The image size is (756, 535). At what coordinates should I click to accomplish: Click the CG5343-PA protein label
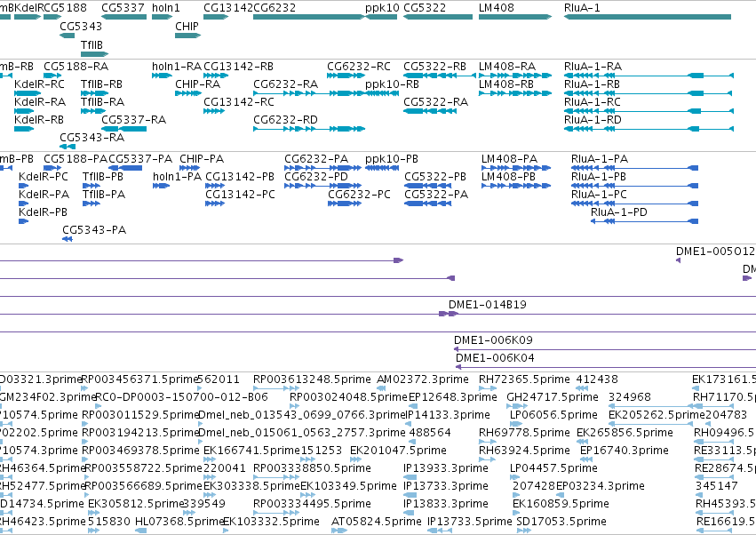click(94, 230)
